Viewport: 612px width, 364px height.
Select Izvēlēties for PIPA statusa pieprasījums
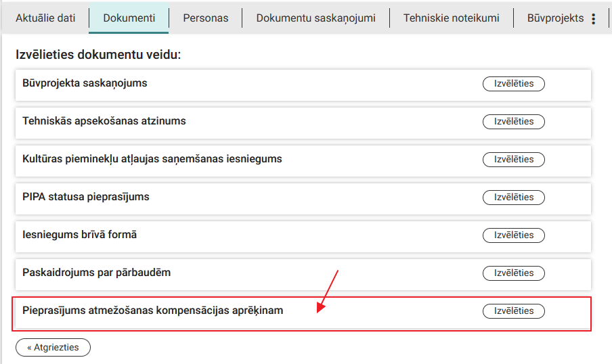[x=513, y=198]
